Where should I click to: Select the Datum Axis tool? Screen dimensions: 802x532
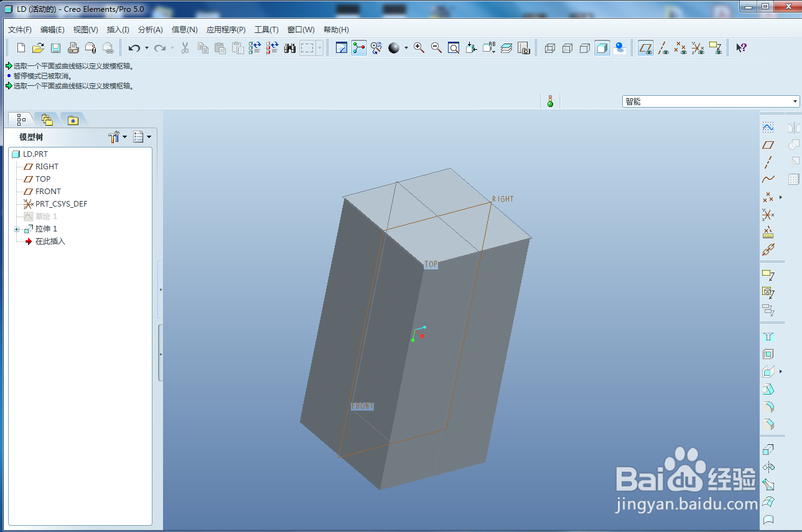point(768,162)
